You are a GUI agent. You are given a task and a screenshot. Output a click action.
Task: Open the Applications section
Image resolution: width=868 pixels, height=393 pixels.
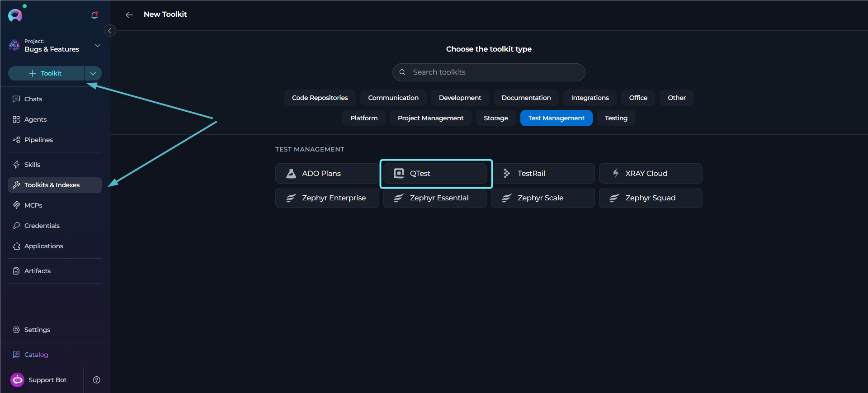pyautogui.click(x=55, y=246)
